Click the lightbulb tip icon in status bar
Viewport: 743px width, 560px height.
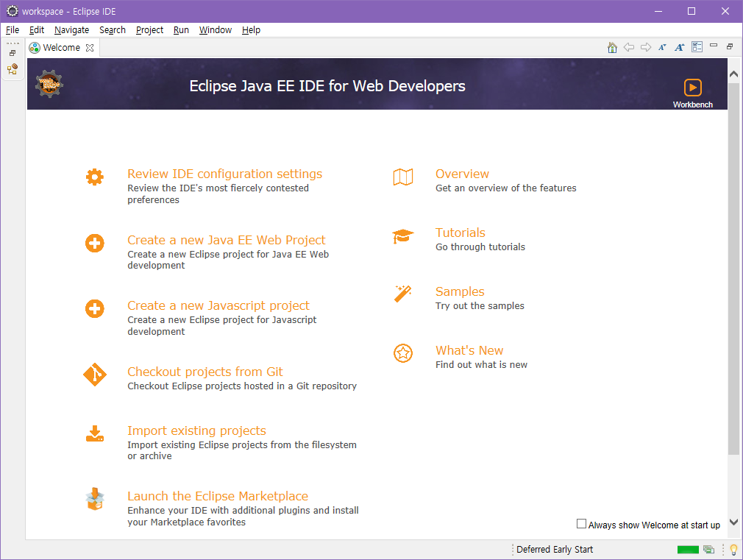[734, 550]
